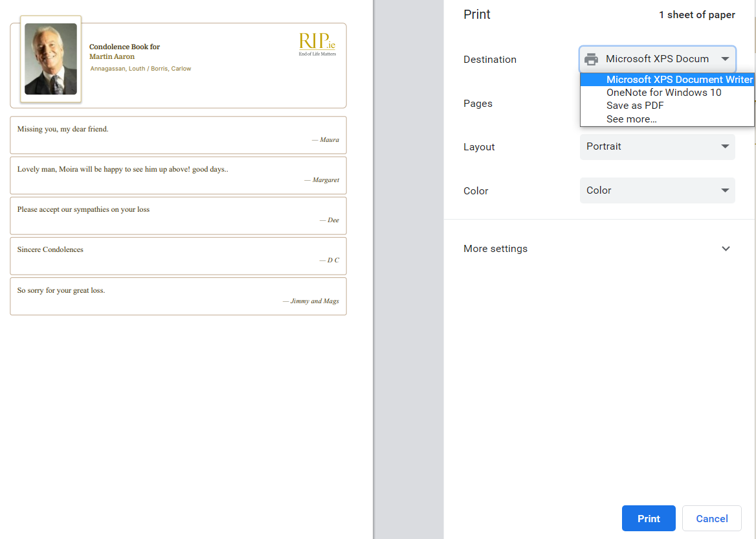The width and height of the screenshot is (756, 539).
Task: Cancel the print dialog
Action: coord(711,518)
